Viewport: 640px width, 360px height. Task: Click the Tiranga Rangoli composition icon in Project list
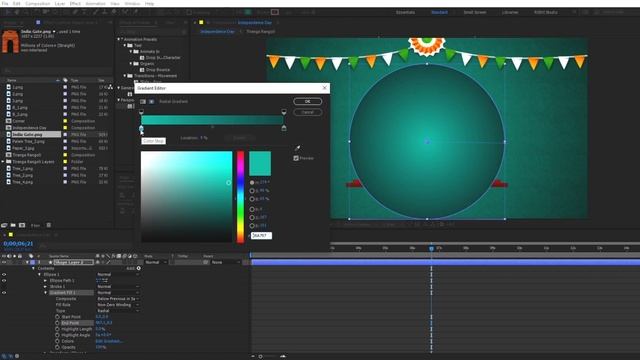[x=9, y=155]
